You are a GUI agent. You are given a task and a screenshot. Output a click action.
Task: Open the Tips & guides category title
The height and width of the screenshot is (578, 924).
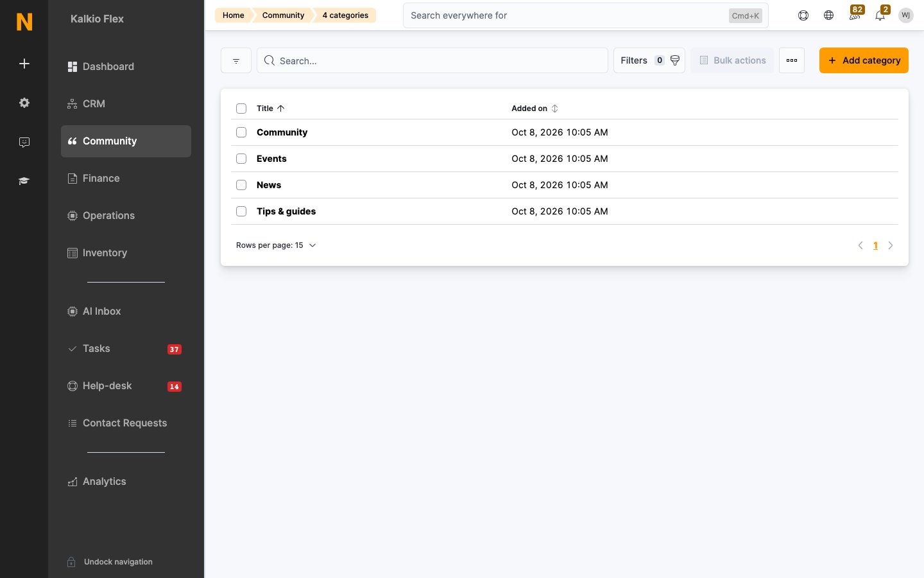click(x=286, y=211)
